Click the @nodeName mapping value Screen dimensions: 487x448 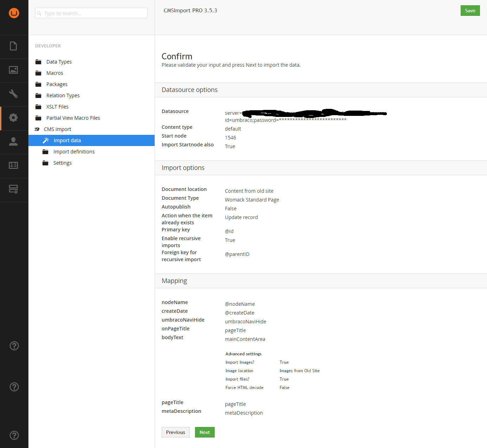240,304
